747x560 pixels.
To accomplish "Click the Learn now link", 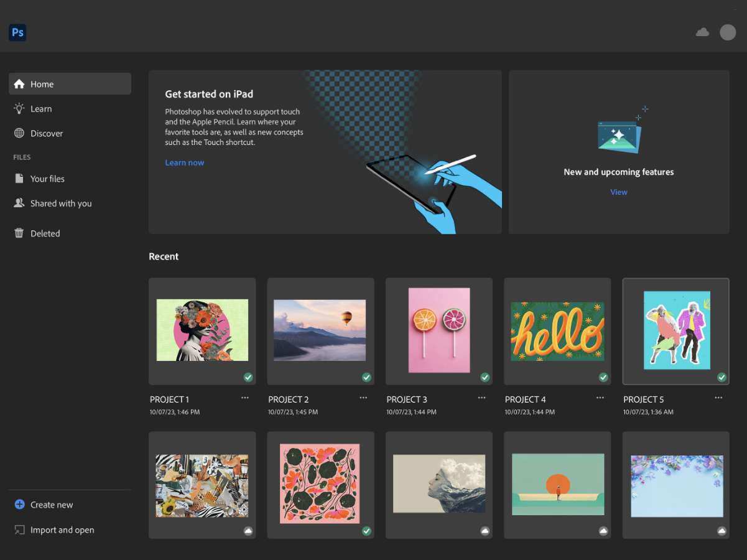I will [184, 162].
